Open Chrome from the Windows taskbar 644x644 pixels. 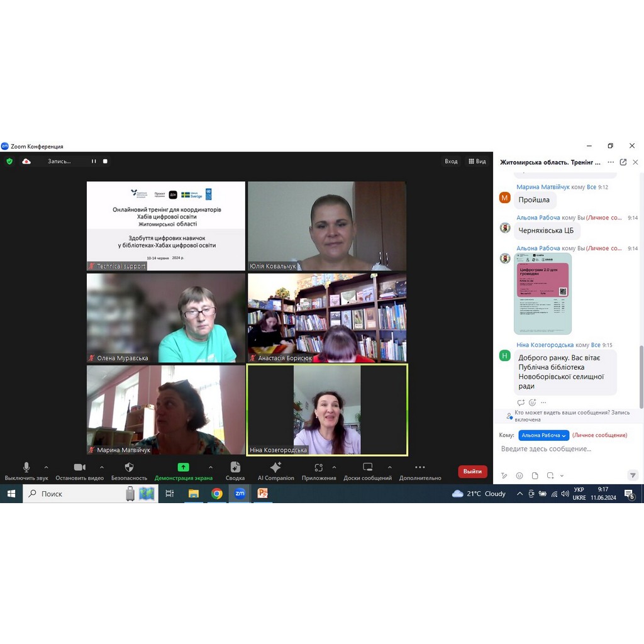[217, 494]
